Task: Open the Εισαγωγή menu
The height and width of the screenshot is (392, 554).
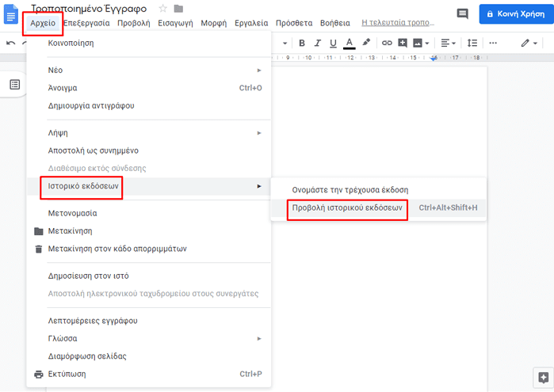Action: [x=175, y=23]
